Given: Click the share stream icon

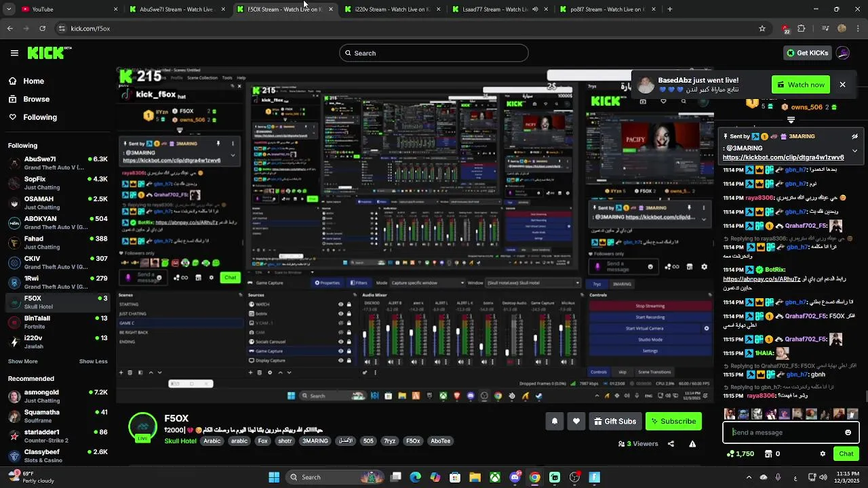Looking at the screenshot, I should tap(671, 444).
